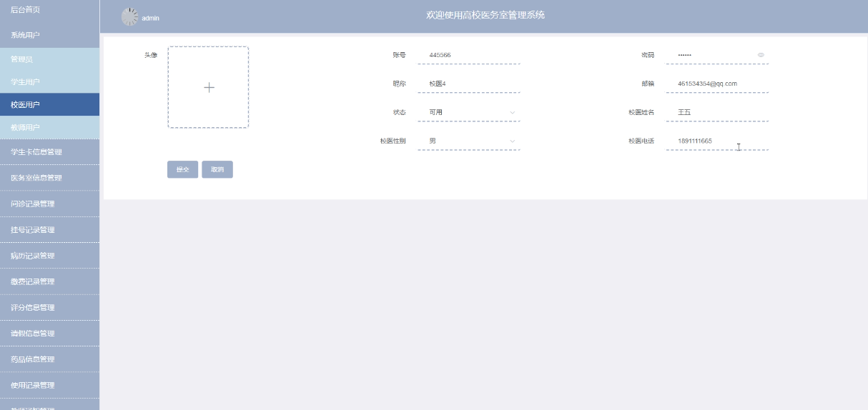Click the 头像 label
868x410 pixels.
151,55
